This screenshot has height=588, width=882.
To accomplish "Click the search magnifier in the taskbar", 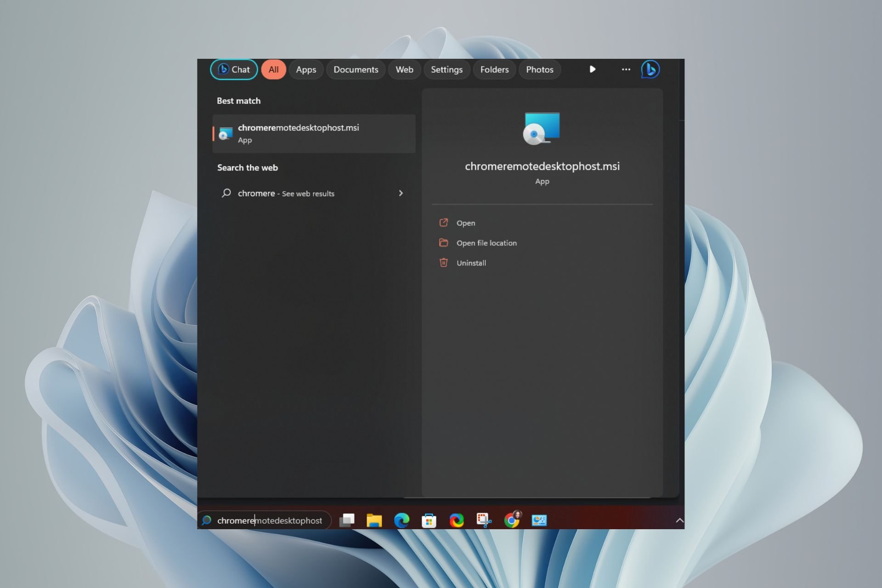I will [207, 520].
